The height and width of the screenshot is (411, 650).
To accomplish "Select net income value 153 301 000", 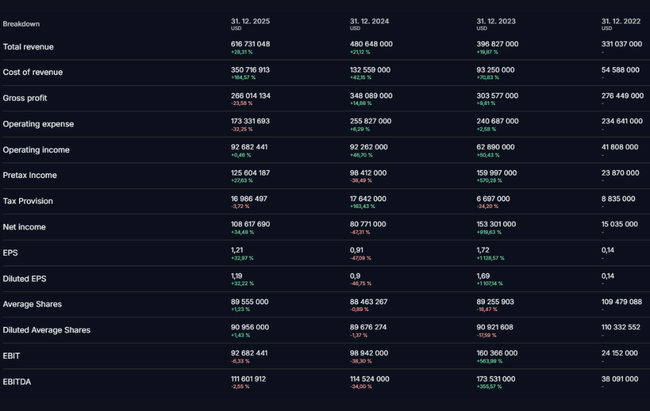I will (x=496, y=224).
